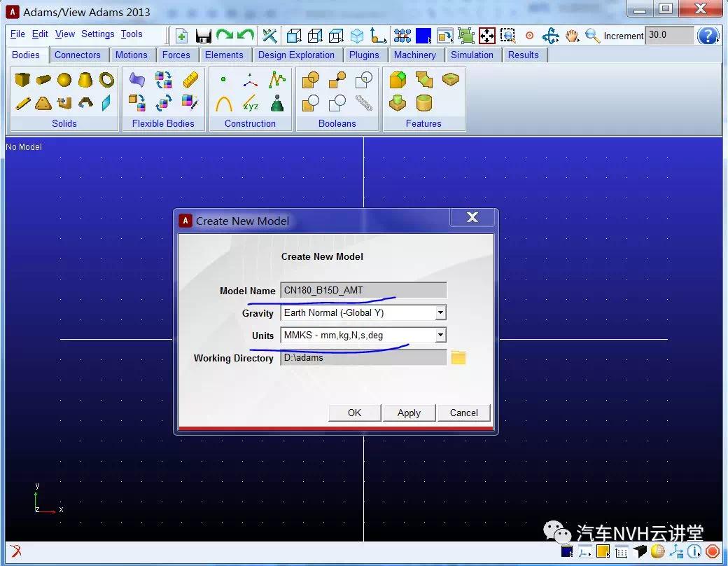Screen dimensions: 728x566
Task: Switch to the Plugins tab
Action: click(364, 55)
